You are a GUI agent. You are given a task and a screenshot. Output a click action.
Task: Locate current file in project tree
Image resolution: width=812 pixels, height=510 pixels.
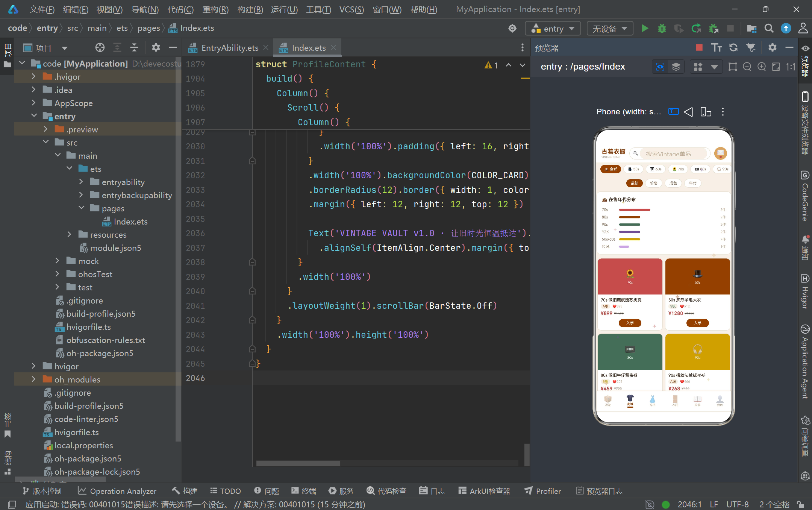tap(100, 47)
